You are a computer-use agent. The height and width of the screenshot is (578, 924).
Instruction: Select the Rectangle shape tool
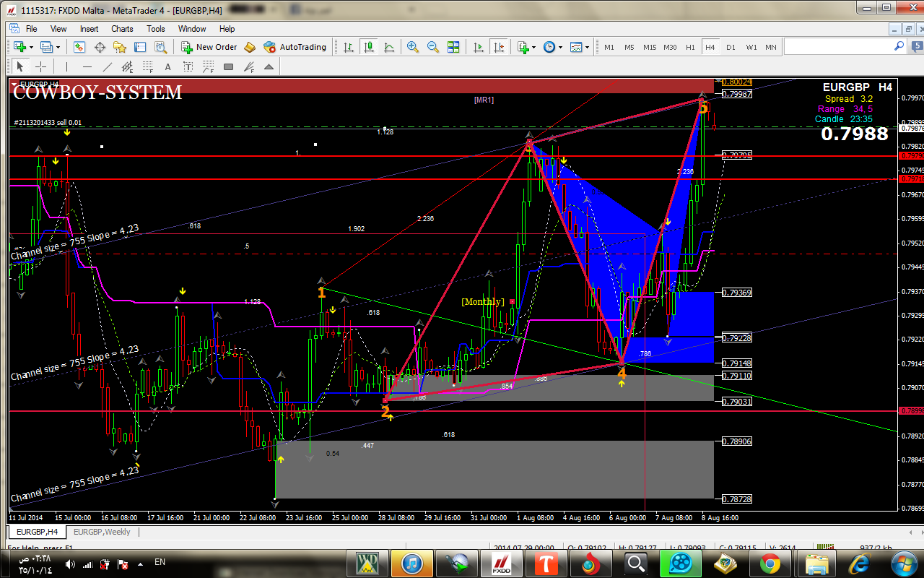(229, 66)
